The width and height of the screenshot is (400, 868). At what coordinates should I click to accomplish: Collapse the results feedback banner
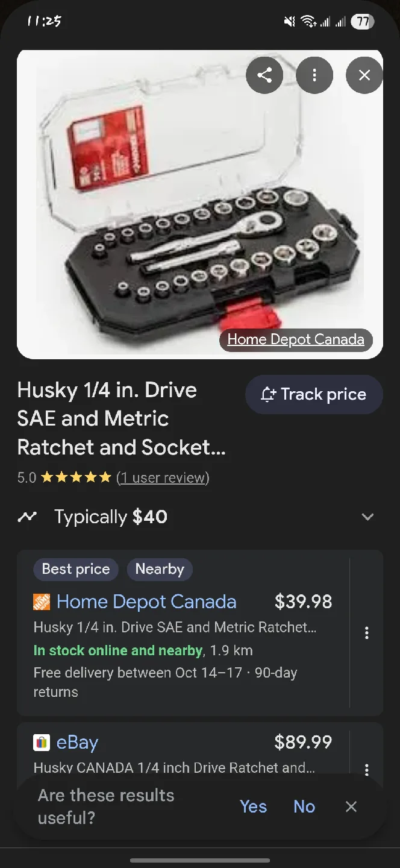[x=351, y=807]
